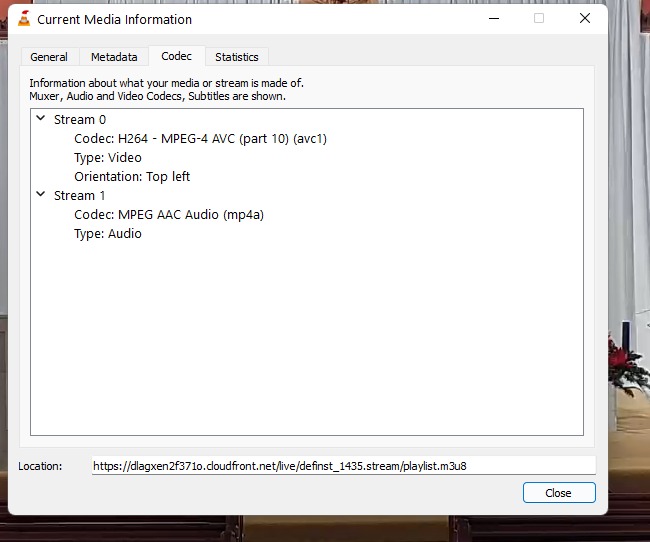Viewport: 650px width, 542px height.
Task: Go to the Statistics tab
Action: (x=237, y=57)
